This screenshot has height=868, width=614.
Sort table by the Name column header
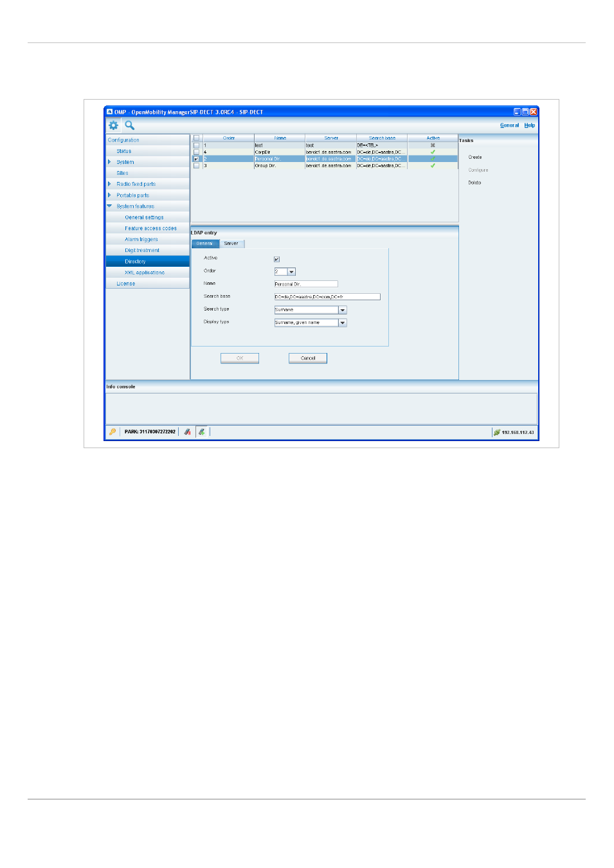pyautogui.click(x=280, y=138)
